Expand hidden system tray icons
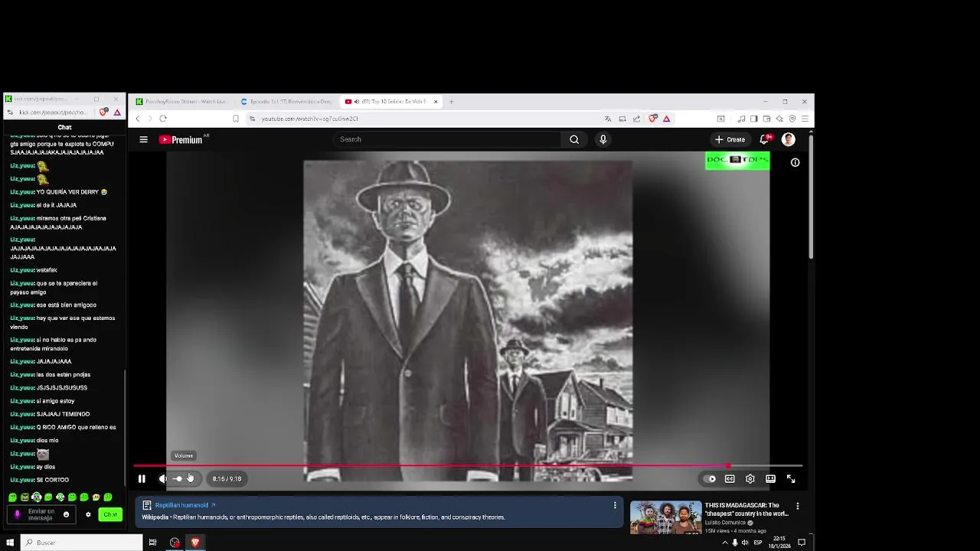 pos(725,543)
